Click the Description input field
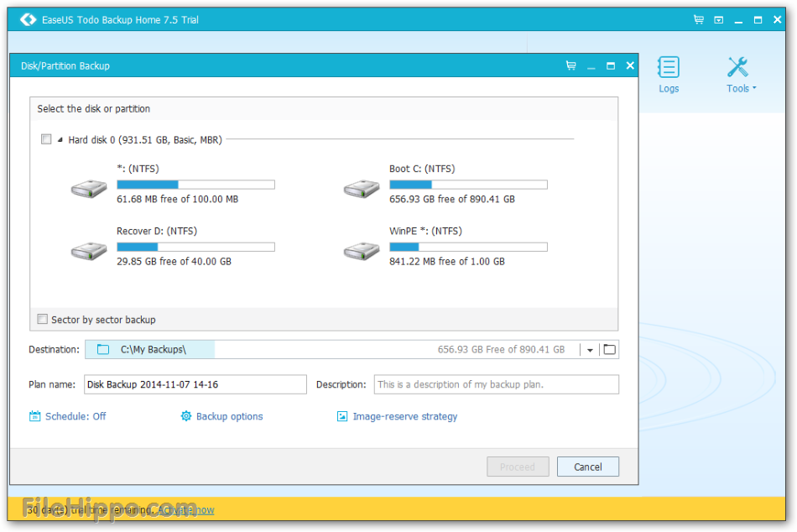 click(496, 384)
